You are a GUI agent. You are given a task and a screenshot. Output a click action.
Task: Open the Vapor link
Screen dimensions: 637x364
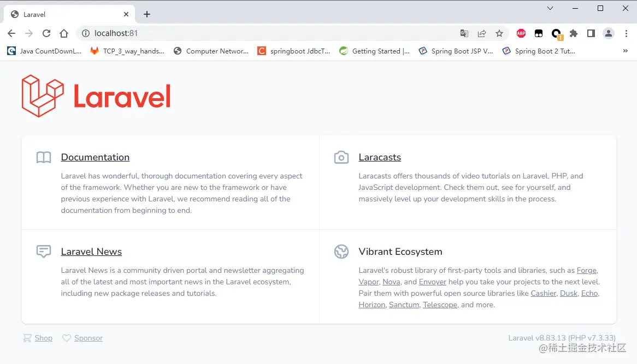point(368,282)
